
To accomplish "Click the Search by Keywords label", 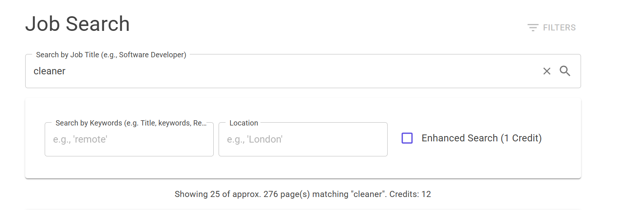I will 131,123.
